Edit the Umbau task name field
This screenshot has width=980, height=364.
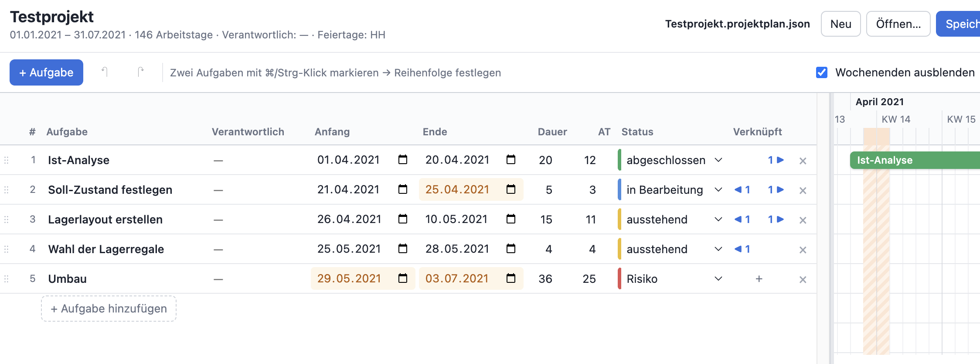point(67,279)
